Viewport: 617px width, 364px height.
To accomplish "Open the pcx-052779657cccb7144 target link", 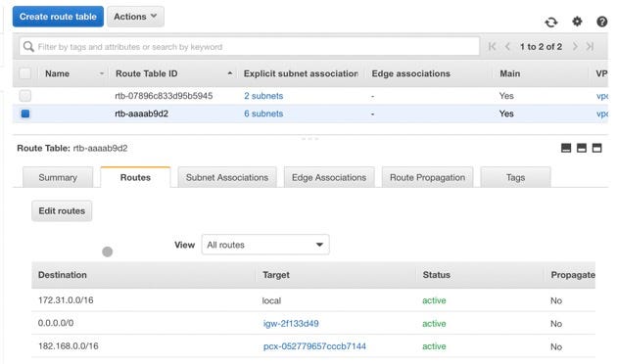I will 314,346.
